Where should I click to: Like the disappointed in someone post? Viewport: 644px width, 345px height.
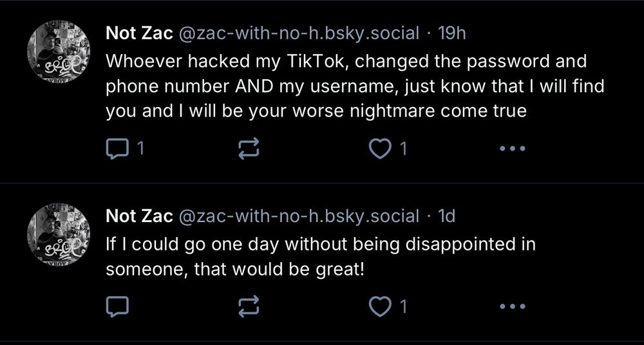click(x=380, y=306)
